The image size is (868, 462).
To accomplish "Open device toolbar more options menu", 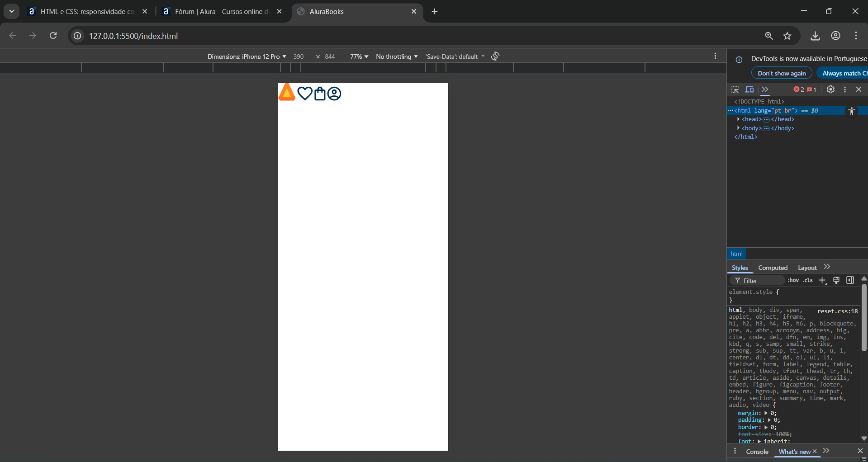I will coord(715,56).
